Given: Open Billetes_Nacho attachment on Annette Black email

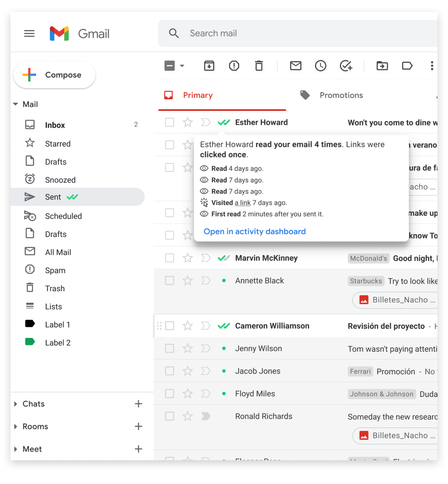Looking at the screenshot, I should [395, 300].
